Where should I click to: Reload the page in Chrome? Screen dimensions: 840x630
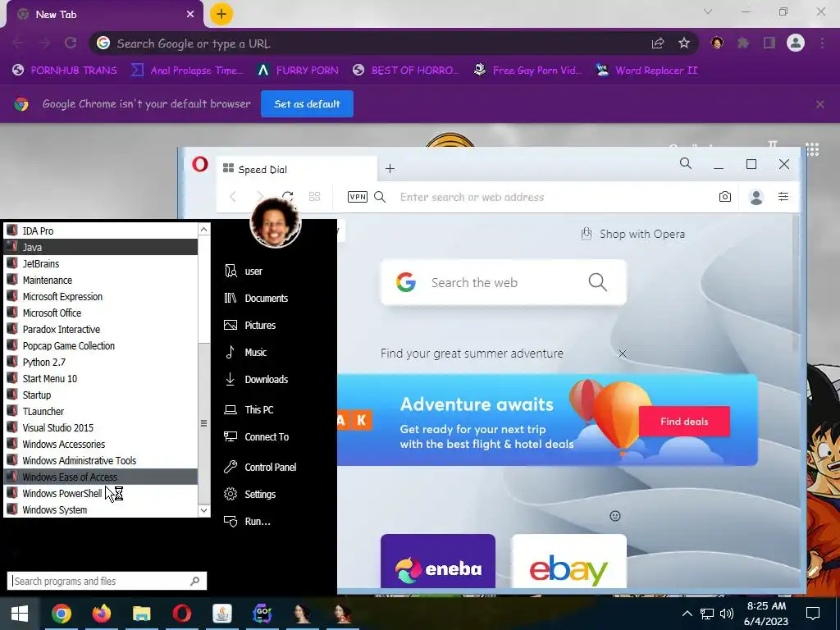click(71, 43)
